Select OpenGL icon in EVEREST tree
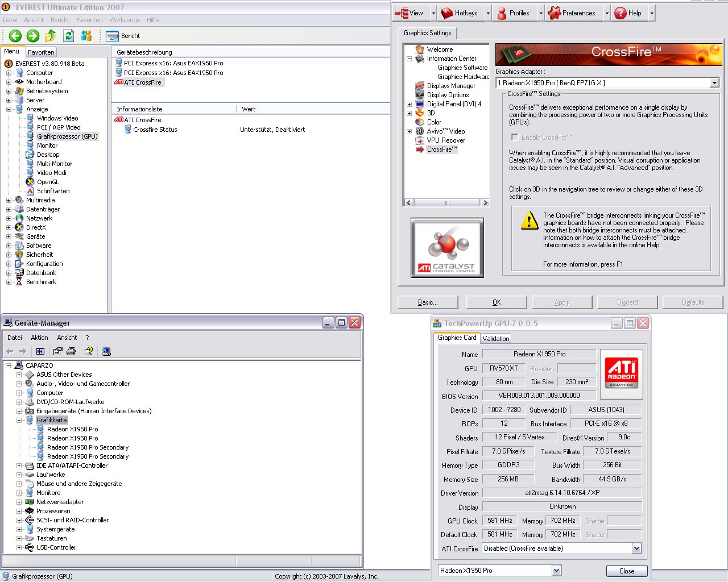728x582 pixels. pyautogui.click(x=30, y=182)
